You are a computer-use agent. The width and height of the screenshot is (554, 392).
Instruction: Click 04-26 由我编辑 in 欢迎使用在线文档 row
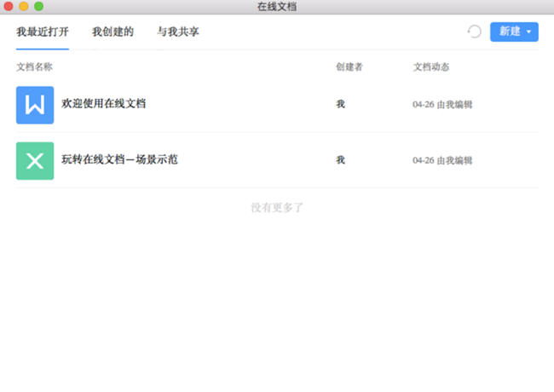point(442,105)
